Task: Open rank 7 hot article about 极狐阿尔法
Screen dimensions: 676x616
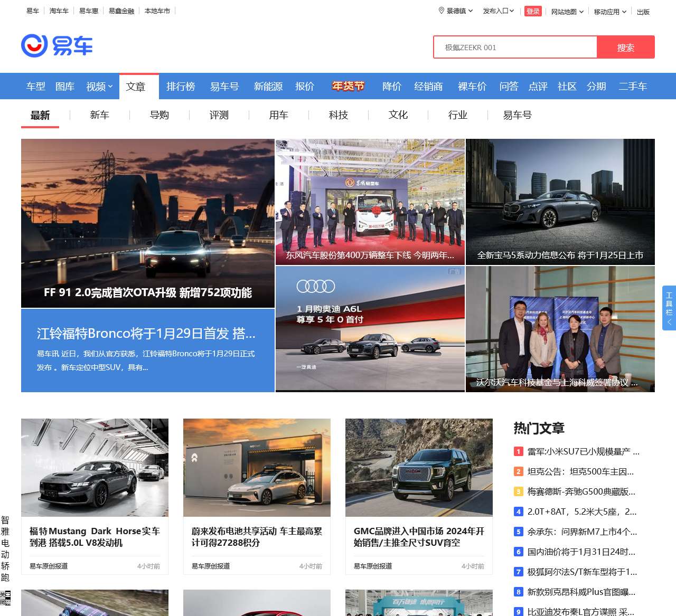Action: [x=583, y=572]
